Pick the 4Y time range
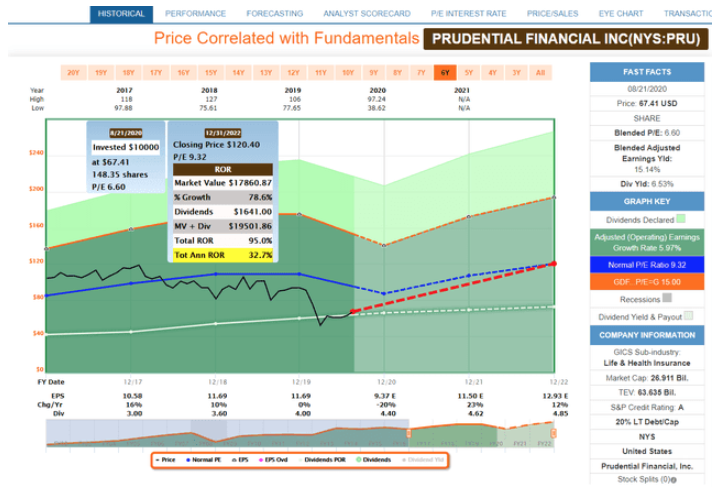Viewport: 717px width, 487px height. [492, 73]
